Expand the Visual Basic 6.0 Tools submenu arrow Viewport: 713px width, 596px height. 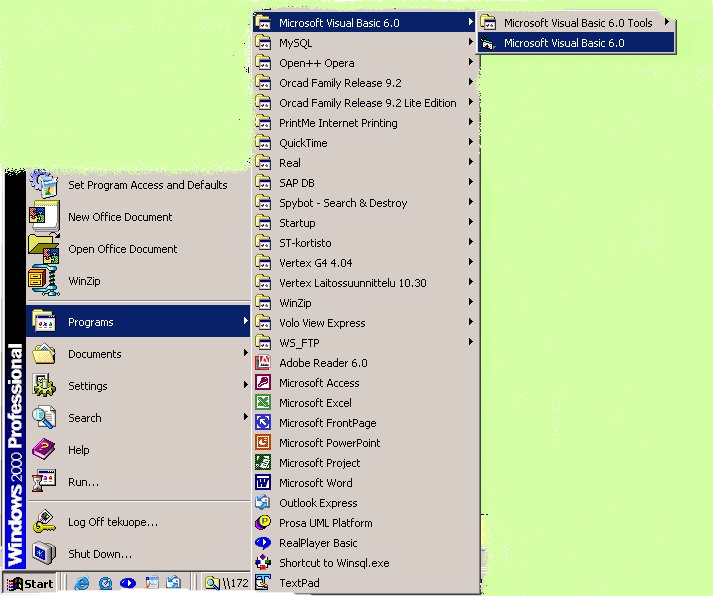[x=667, y=22]
